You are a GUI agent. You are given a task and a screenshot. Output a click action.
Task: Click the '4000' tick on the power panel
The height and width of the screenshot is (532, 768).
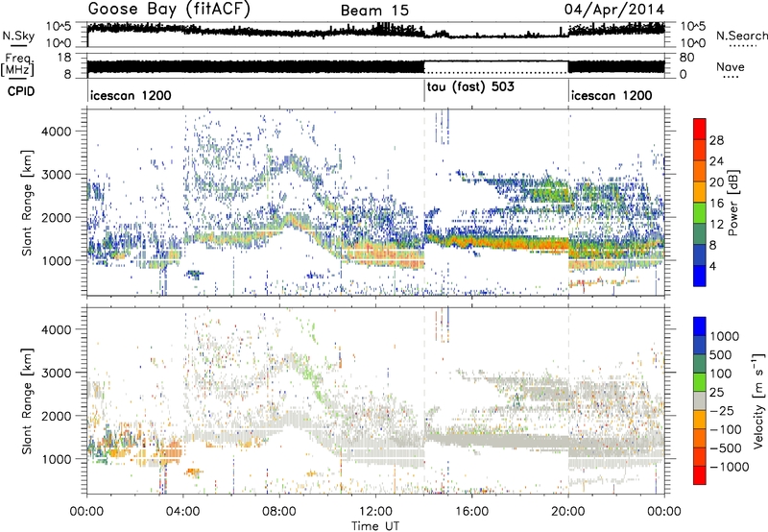(x=56, y=132)
